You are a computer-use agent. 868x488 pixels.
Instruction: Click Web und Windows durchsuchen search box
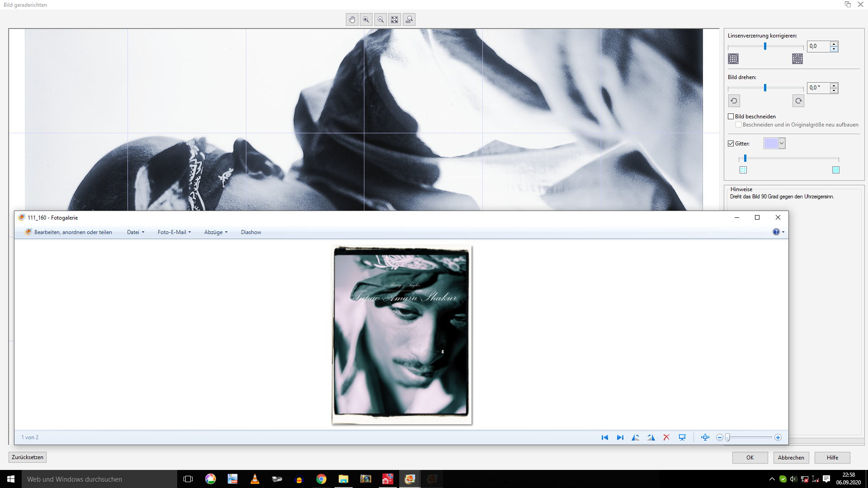[99, 479]
